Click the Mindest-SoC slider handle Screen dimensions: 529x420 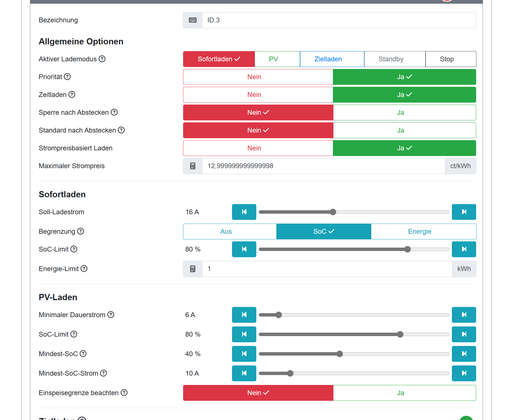click(340, 354)
